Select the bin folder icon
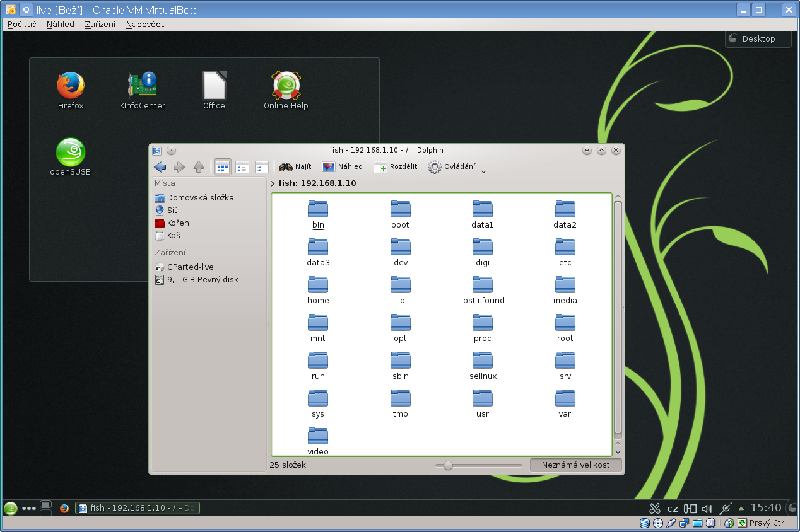This screenshot has width=800, height=532. click(318, 209)
